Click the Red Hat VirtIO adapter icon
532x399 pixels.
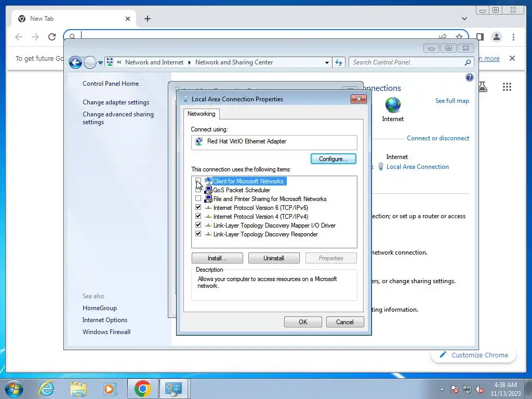(199, 141)
